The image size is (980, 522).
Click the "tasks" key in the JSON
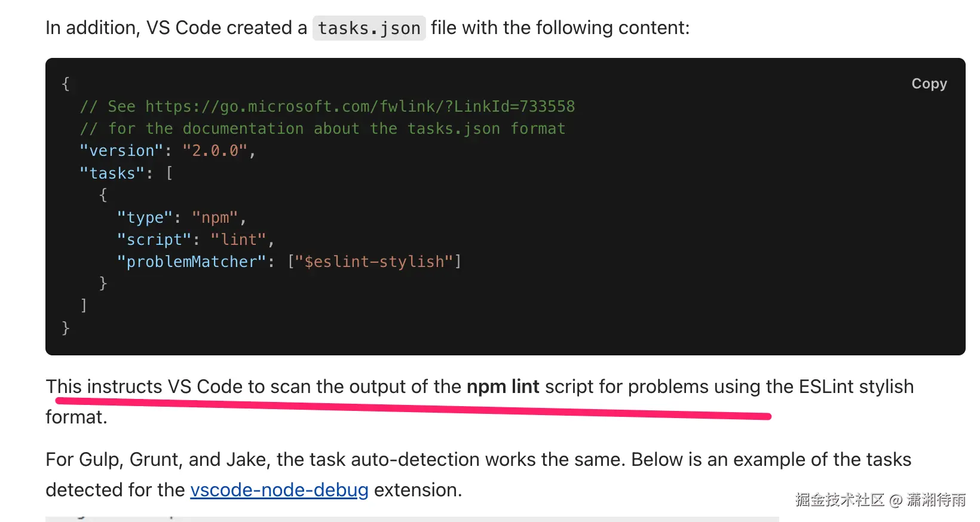[x=112, y=173]
